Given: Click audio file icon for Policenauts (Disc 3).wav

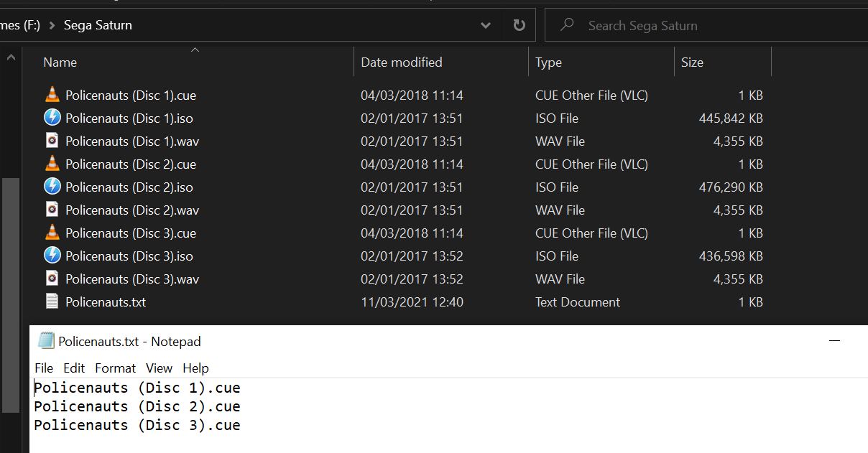Looking at the screenshot, I should (x=52, y=279).
